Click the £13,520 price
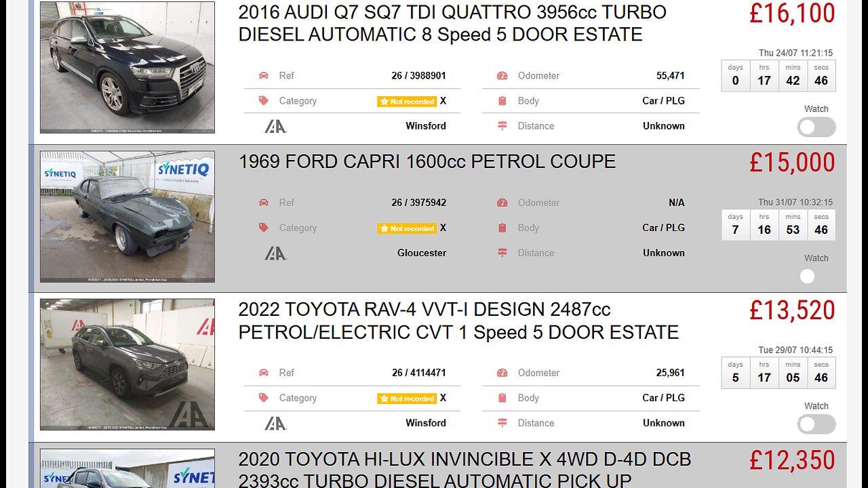Screen dimensions: 868x488 (x=792, y=310)
